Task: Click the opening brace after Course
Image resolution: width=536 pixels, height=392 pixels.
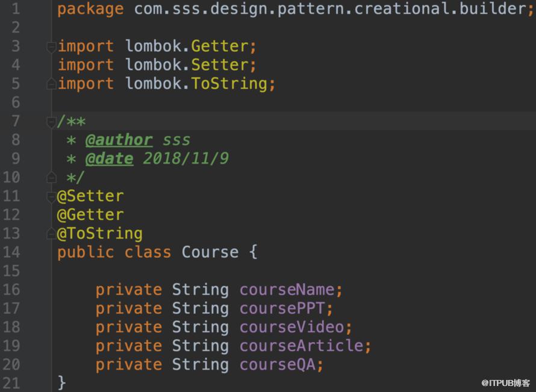Action: [253, 252]
